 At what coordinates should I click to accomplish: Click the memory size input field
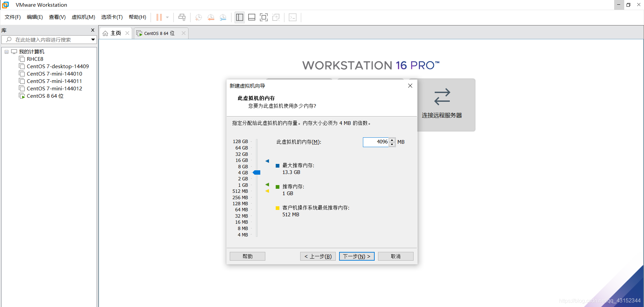tap(376, 142)
